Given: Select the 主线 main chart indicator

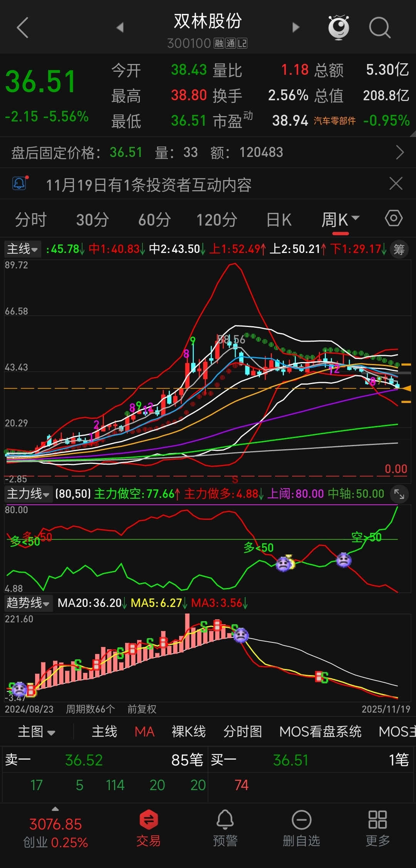Looking at the screenshot, I should [104, 731].
